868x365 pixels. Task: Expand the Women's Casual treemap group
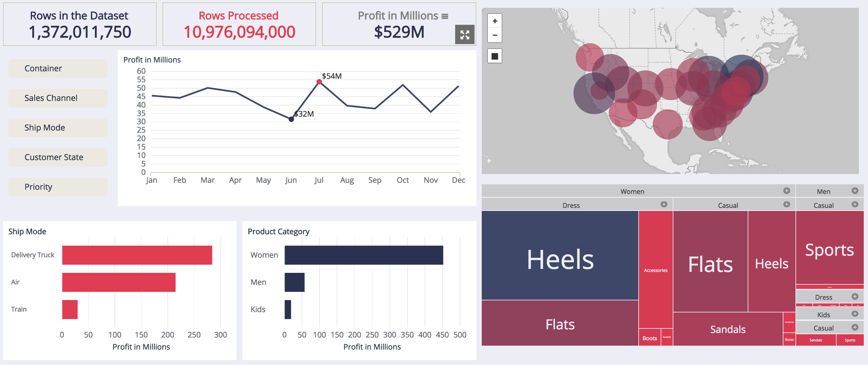786,204
